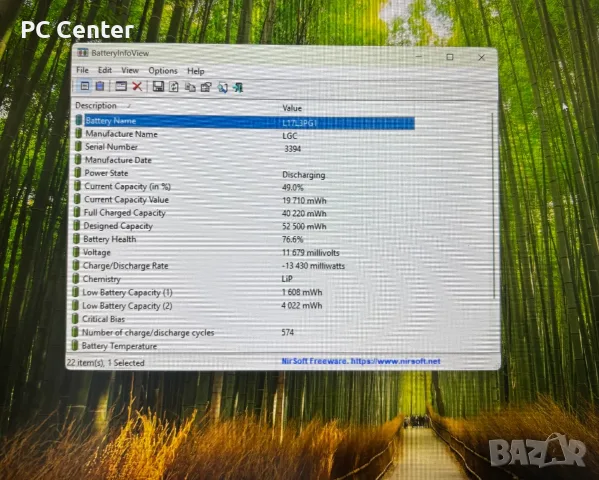
Task: Select the Battery Health row
Action: point(244,239)
